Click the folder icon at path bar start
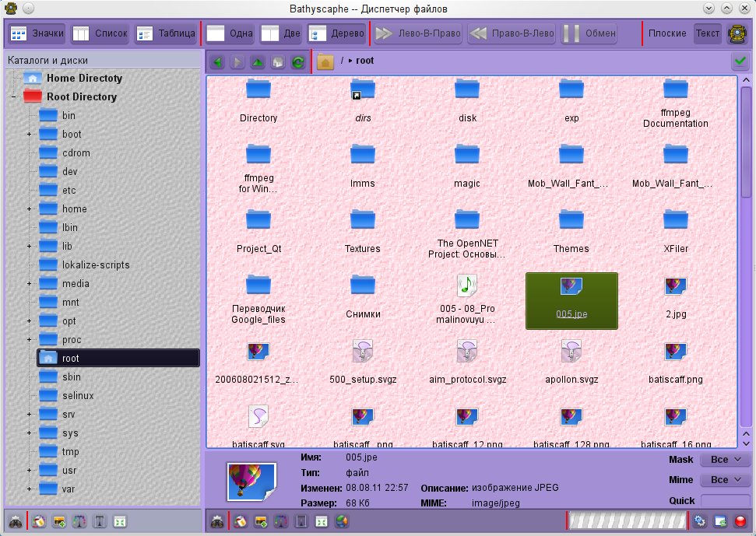The width and height of the screenshot is (756, 536). click(325, 61)
